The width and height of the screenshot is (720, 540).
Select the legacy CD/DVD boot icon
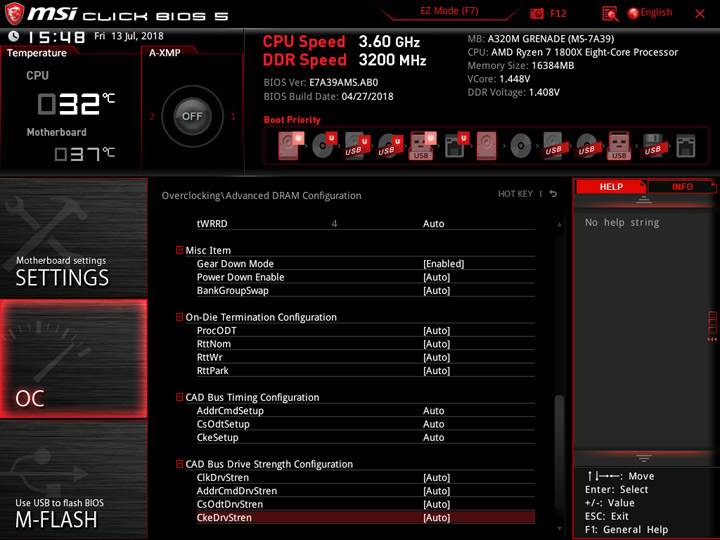pos(520,146)
